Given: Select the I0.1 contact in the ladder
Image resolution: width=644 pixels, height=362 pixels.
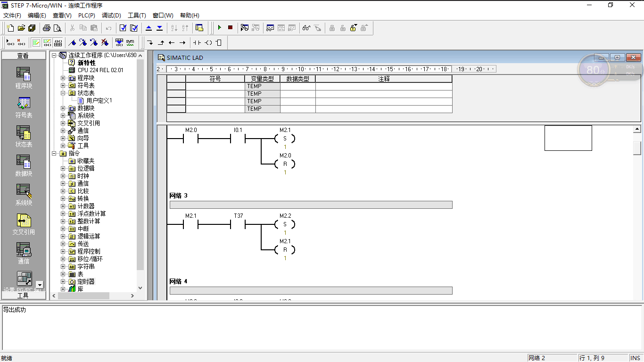Looking at the screenshot, I should point(238,138).
